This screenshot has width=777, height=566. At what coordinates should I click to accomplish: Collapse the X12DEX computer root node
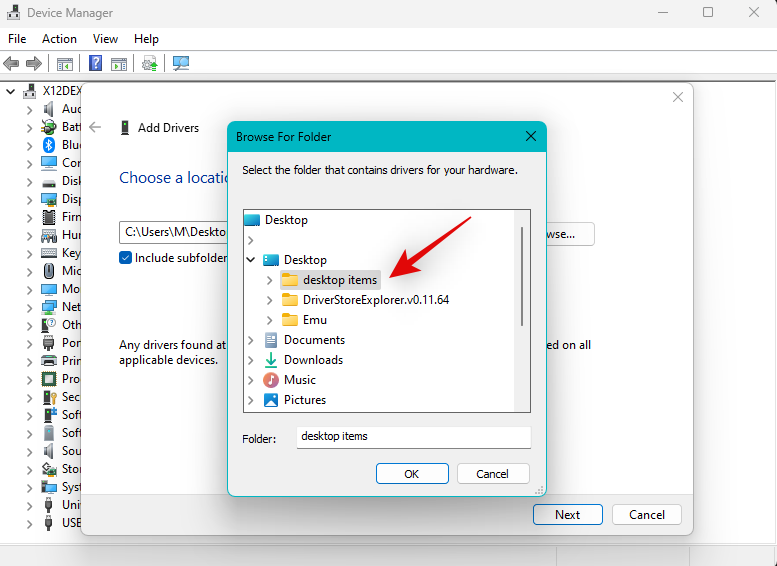11,91
